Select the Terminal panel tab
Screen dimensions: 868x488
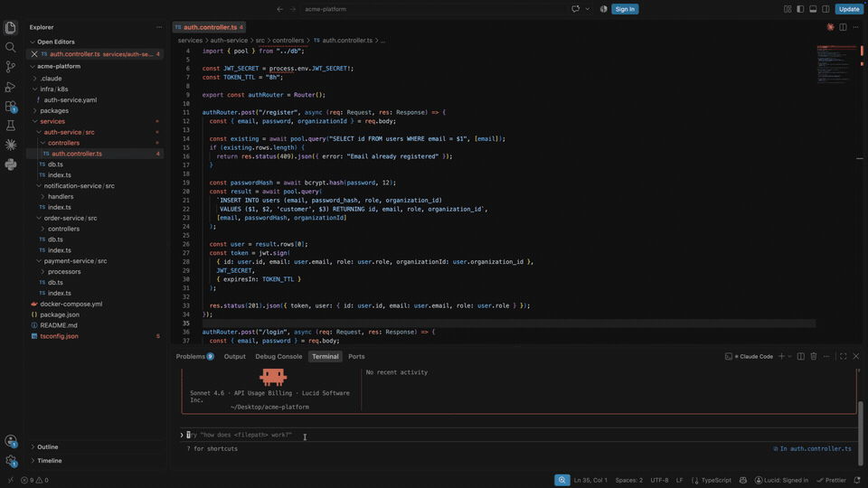pos(325,356)
